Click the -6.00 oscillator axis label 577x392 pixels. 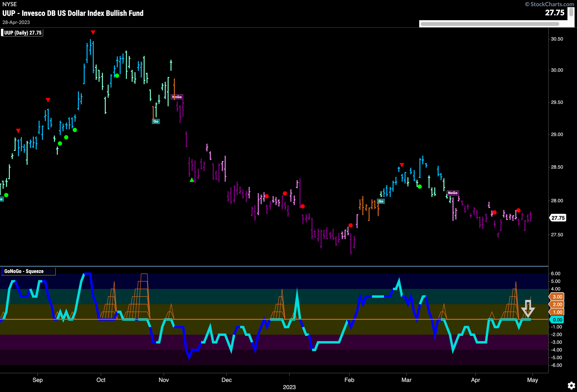tap(556, 365)
